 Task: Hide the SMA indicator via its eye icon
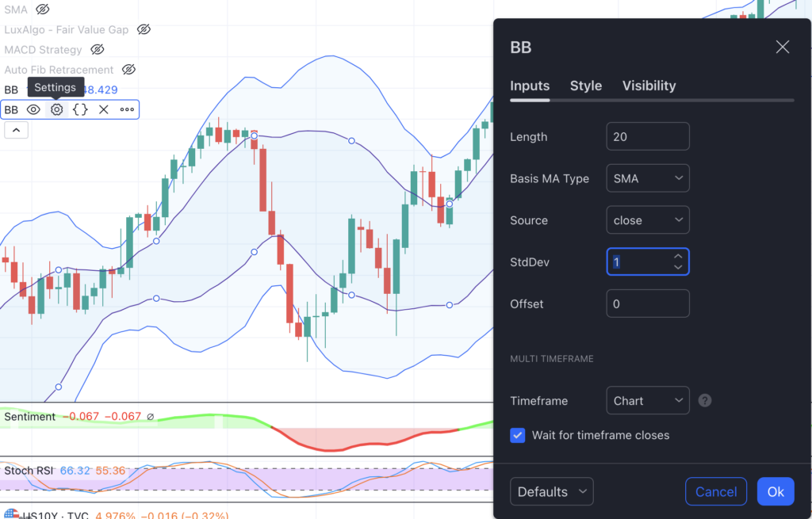click(43, 10)
